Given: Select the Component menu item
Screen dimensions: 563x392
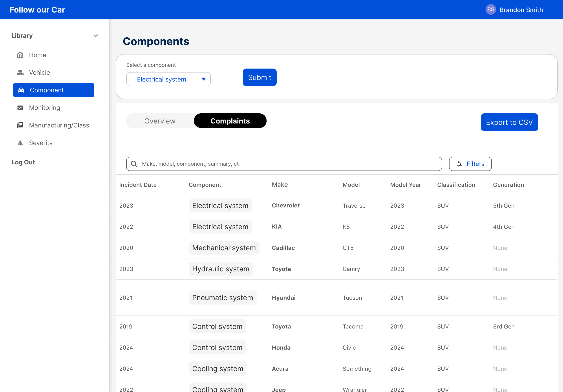Looking at the screenshot, I should click(x=53, y=90).
